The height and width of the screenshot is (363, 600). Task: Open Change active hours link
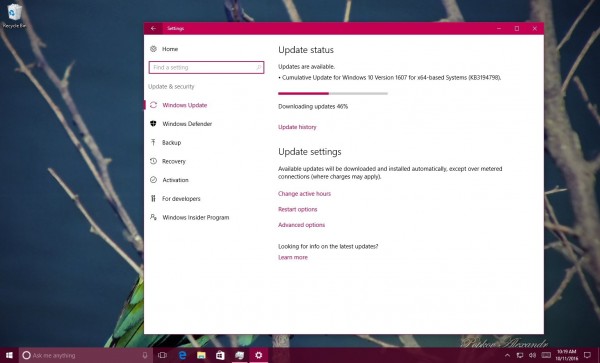[304, 194]
